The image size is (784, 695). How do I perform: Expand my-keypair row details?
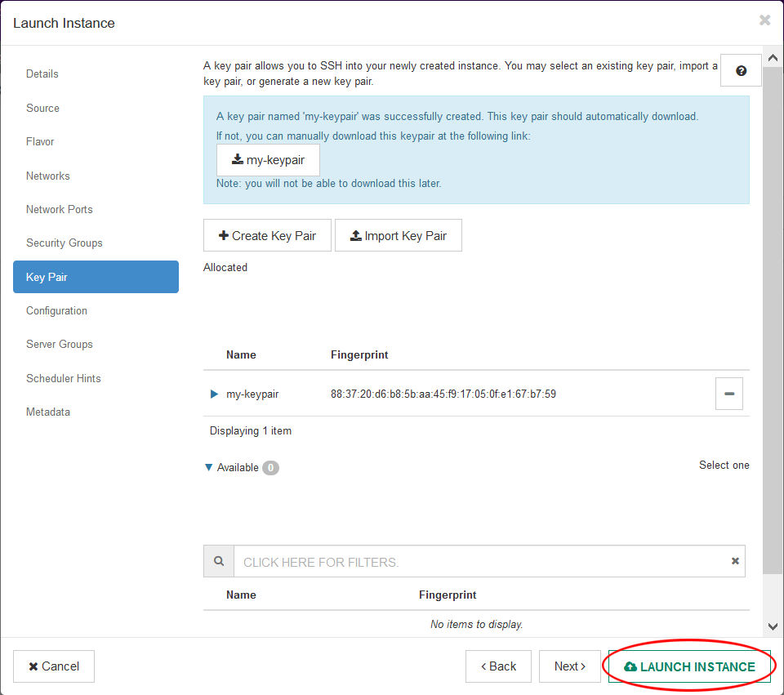point(215,394)
